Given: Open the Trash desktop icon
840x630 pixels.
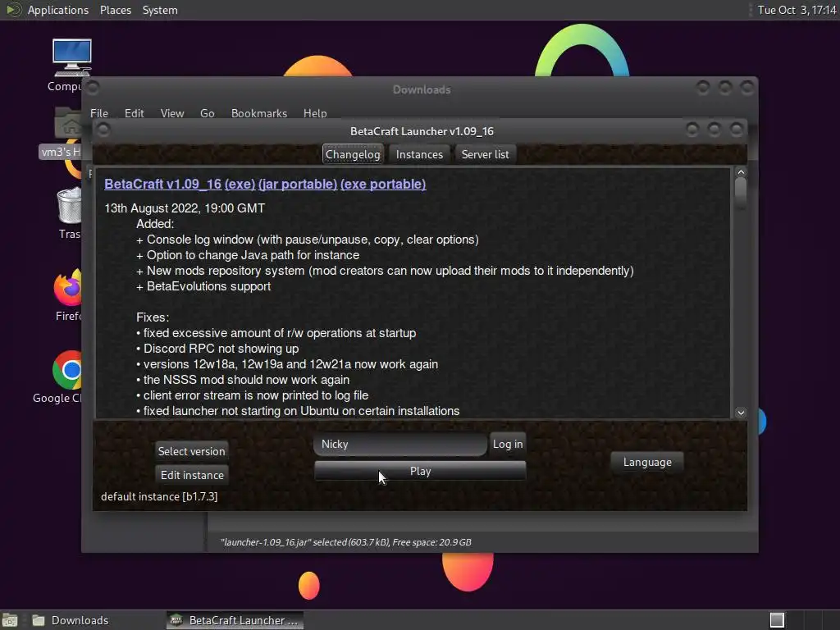Looking at the screenshot, I should 69,206.
